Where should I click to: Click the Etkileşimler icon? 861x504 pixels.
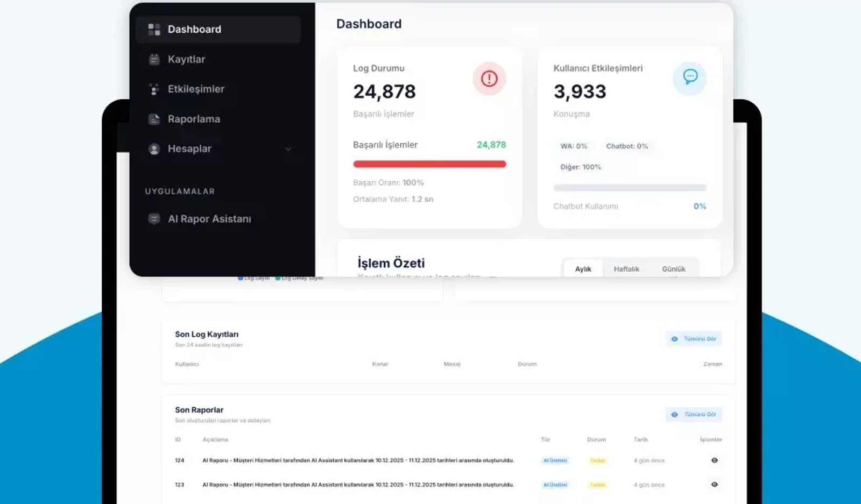154,89
